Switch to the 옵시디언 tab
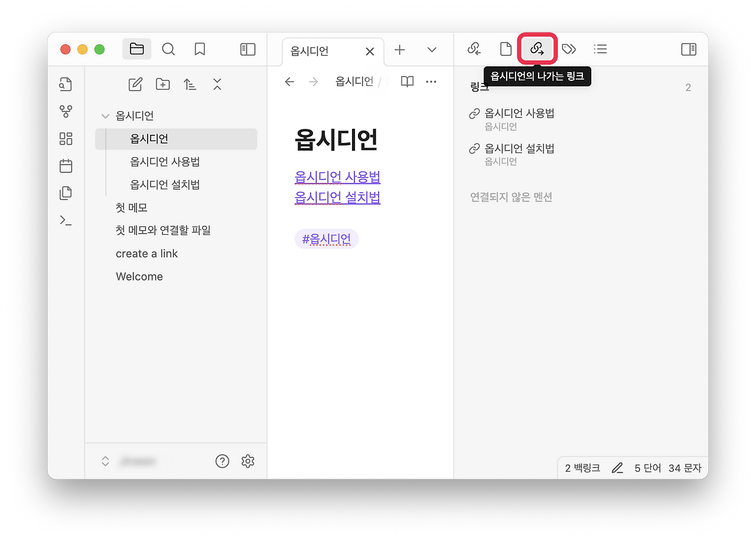Viewport: 756px width, 542px height. 333,51
